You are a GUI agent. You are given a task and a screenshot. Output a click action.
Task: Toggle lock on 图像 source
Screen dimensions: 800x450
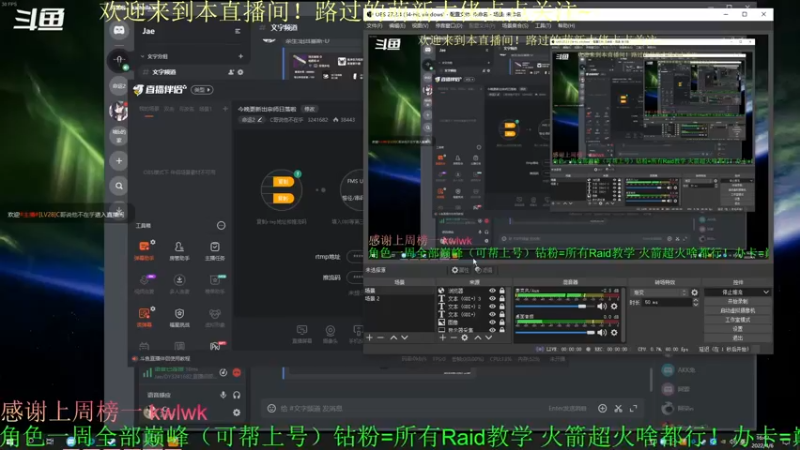pyautogui.click(x=502, y=322)
